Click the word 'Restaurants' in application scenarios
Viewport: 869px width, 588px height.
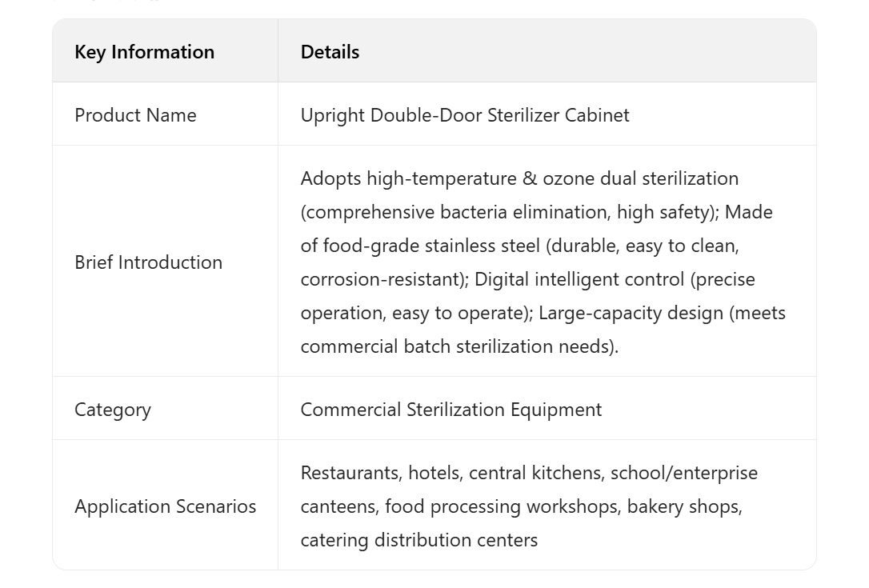(x=350, y=473)
